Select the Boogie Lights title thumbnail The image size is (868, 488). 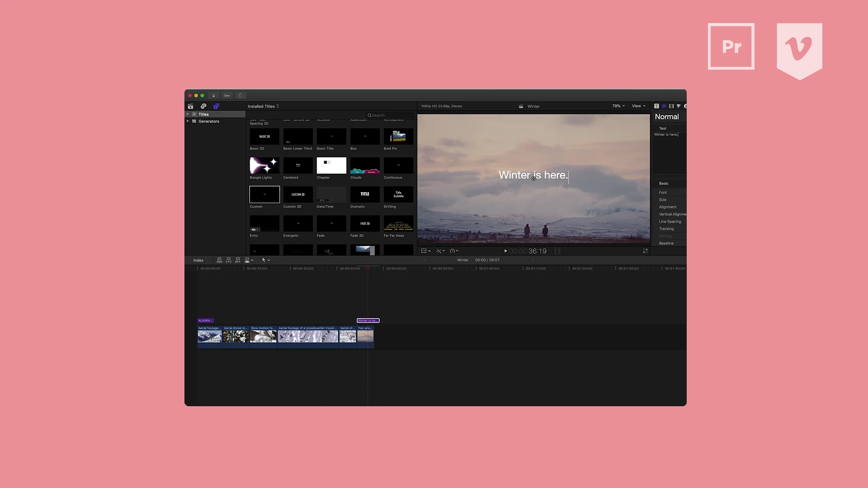coord(264,165)
